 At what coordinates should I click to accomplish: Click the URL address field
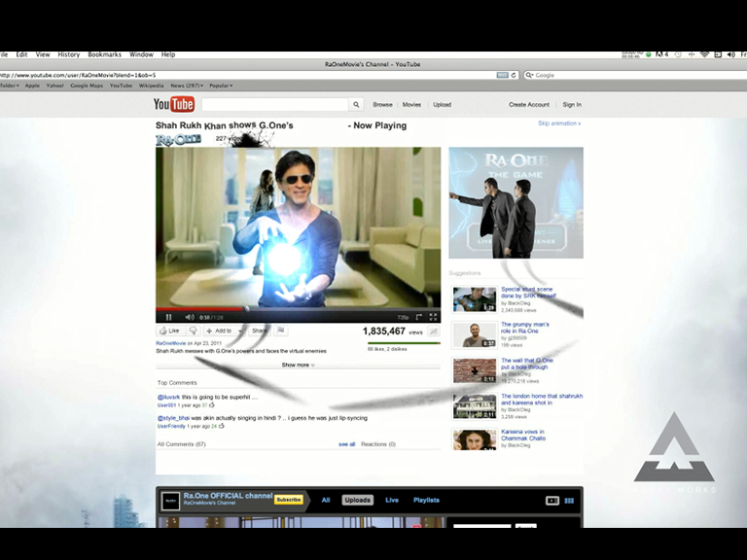tap(248, 75)
